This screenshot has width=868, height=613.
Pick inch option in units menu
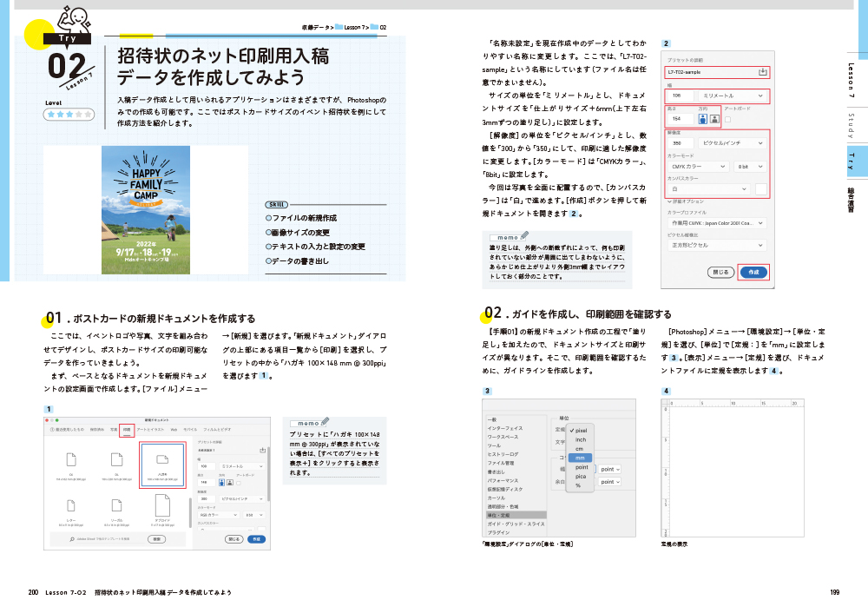coord(580,439)
